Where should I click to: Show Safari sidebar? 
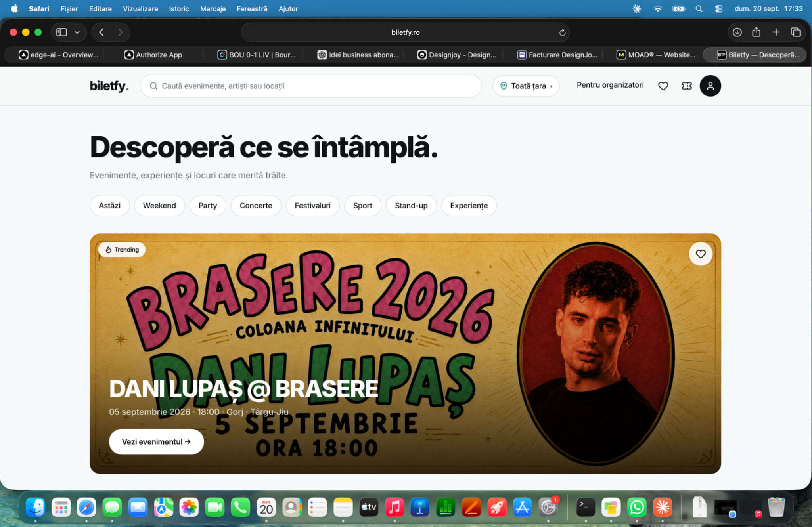pyautogui.click(x=61, y=32)
